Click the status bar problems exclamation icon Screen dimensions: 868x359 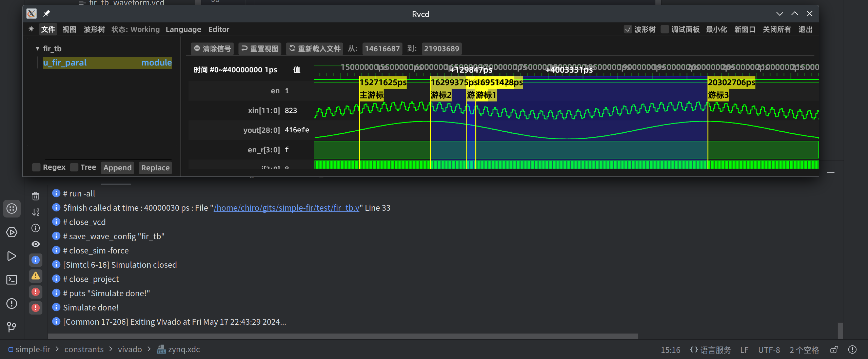pyautogui.click(x=852, y=349)
